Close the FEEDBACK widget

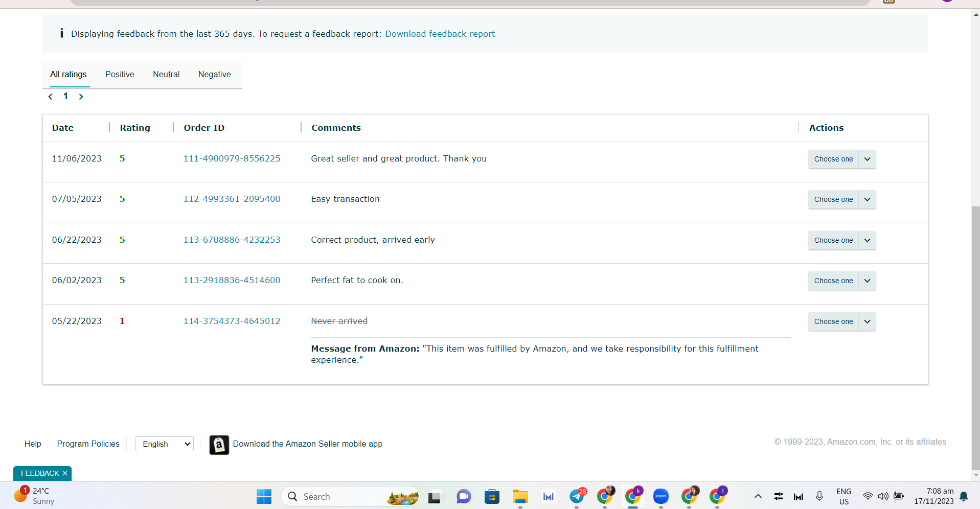[x=65, y=473]
